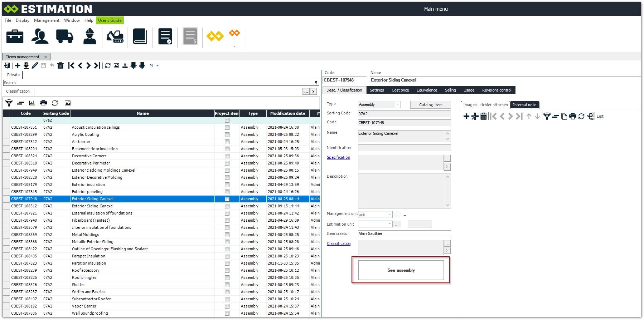The width and height of the screenshot is (644, 320).
Task: Expand the Management unit dropdown
Action: point(389,215)
